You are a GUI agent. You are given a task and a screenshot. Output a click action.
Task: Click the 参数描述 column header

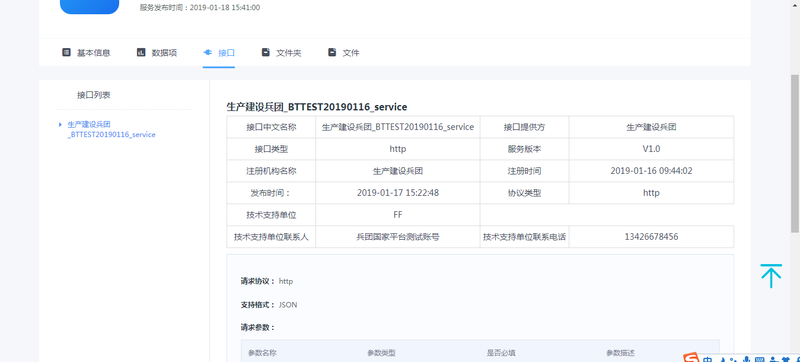[x=620, y=353]
